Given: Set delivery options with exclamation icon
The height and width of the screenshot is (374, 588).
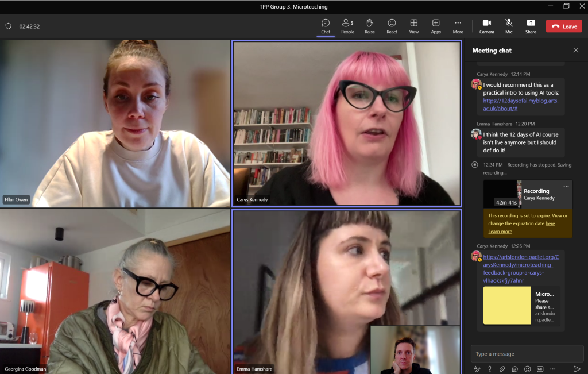Looking at the screenshot, I should 489,369.
